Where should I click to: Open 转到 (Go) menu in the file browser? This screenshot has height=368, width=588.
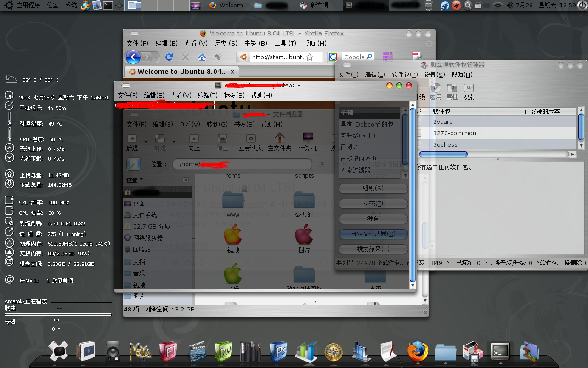217,124
